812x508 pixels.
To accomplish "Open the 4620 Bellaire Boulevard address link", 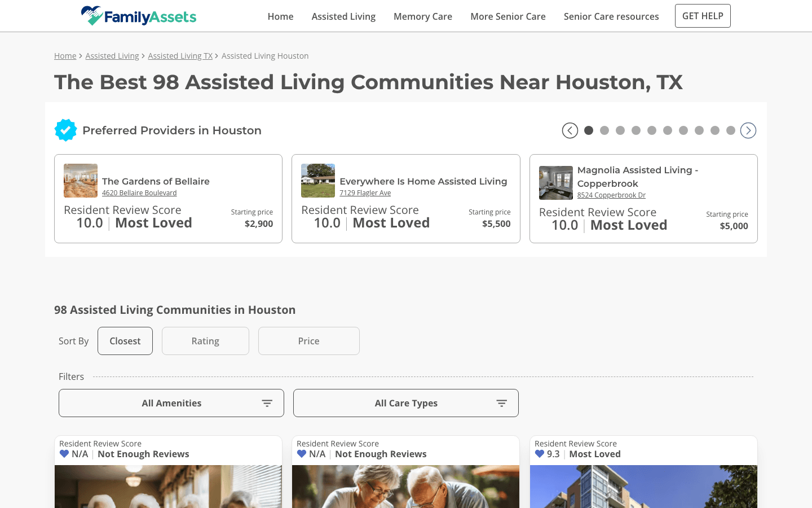I will (x=139, y=193).
